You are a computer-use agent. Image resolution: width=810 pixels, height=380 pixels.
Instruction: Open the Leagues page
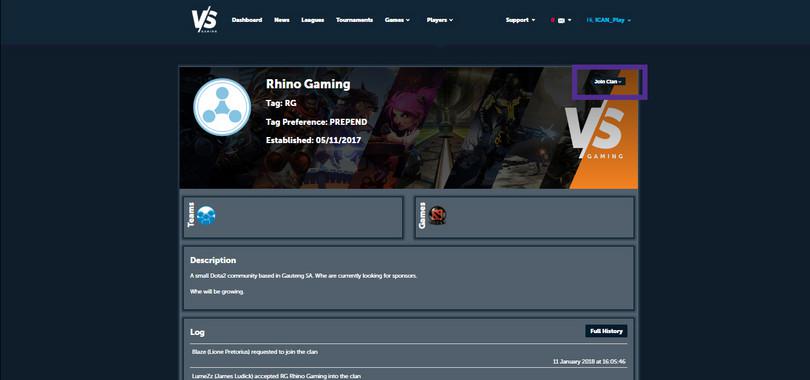[x=313, y=20]
